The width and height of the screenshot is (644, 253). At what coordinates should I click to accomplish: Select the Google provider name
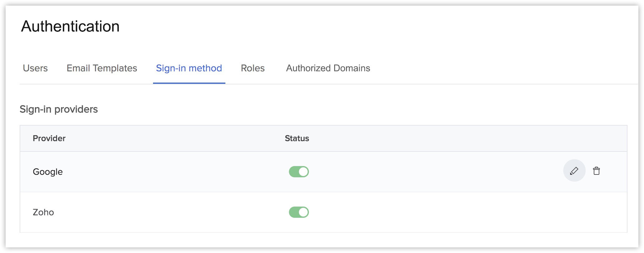pos(48,172)
